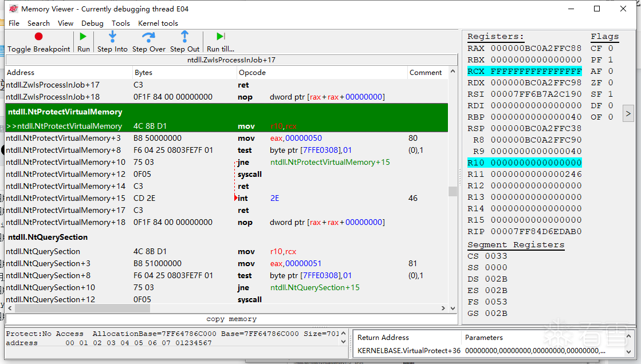The width and height of the screenshot is (641, 364).
Task: Click the Protect:No Access memory info line
Action: [x=172, y=334]
